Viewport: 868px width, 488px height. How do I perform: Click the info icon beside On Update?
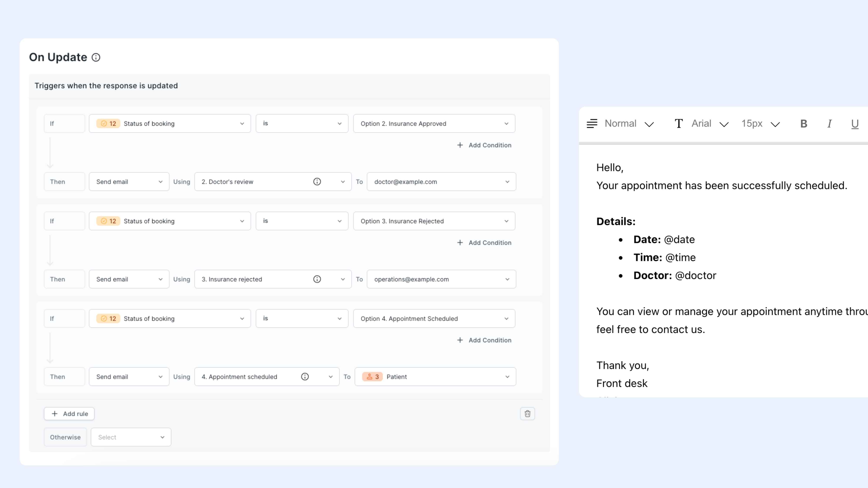pos(96,58)
